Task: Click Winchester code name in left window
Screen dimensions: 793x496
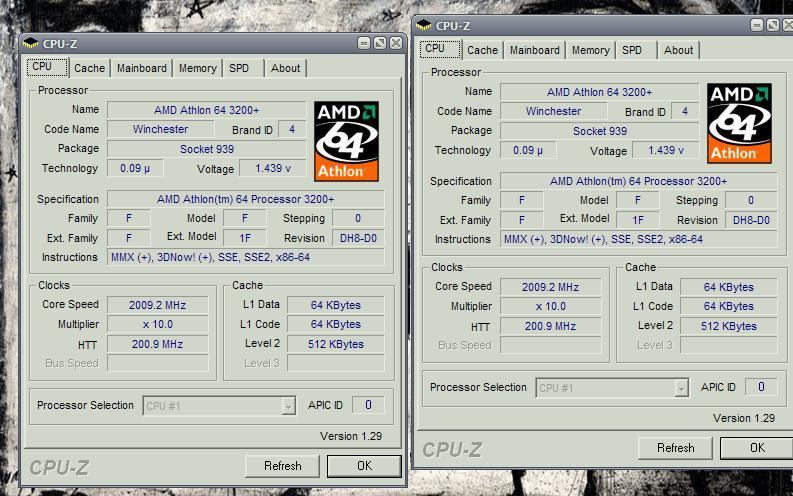Action: pyautogui.click(x=160, y=129)
